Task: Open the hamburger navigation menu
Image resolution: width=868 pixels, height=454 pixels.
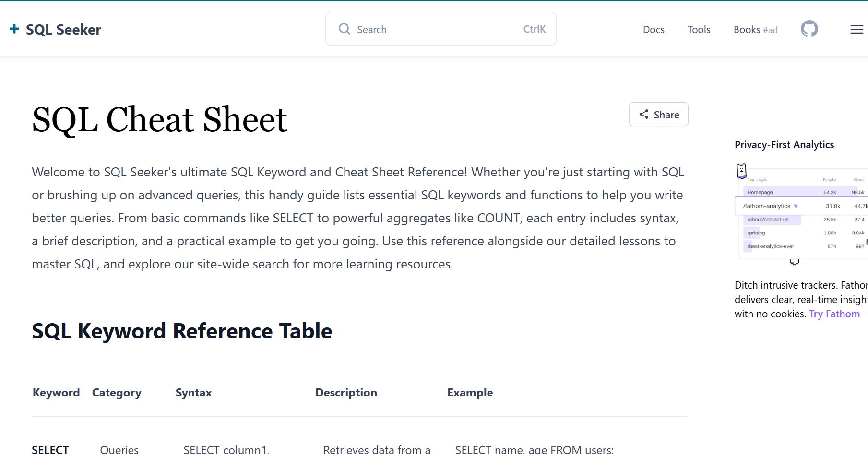Action: click(x=856, y=29)
